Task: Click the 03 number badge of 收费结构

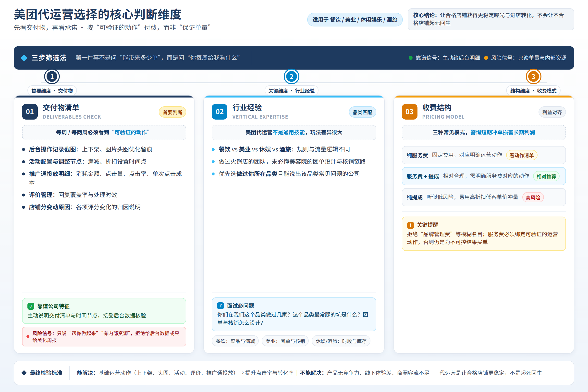Action: point(409,111)
